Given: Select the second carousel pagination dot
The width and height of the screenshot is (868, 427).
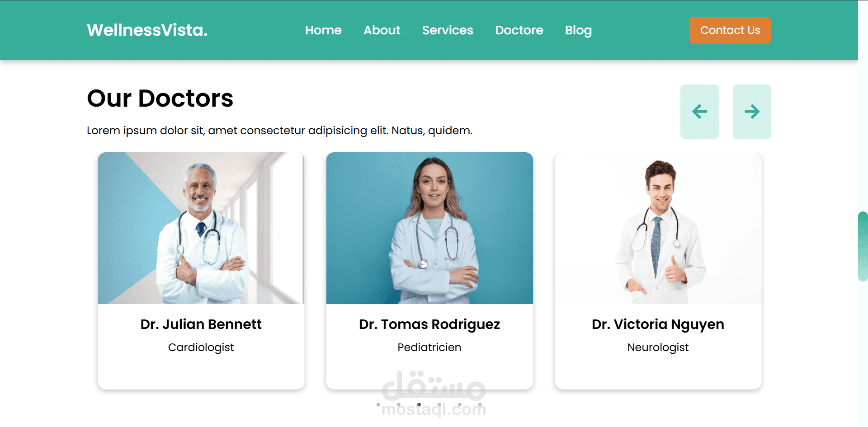Looking at the screenshot, I should 399,404.
